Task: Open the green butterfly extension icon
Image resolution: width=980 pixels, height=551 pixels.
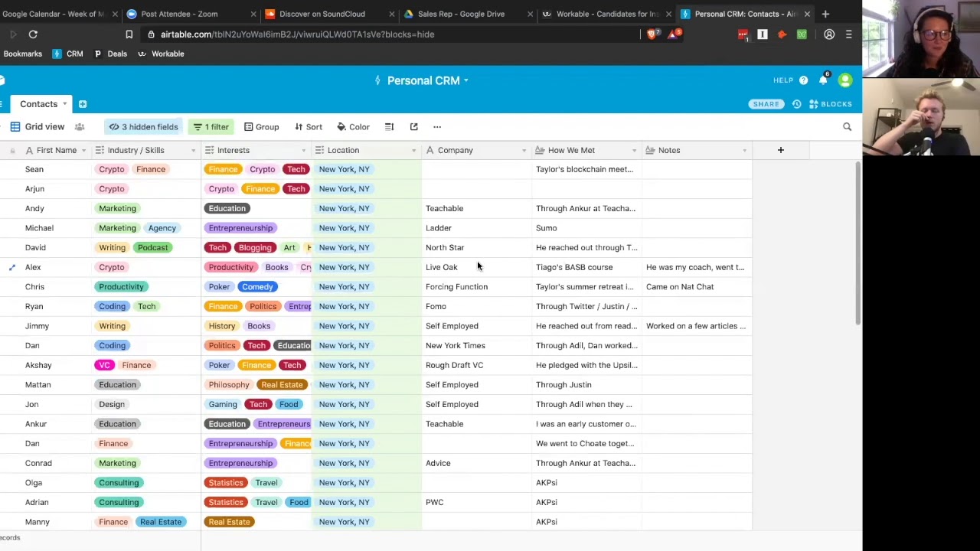Action: [802, 34]
